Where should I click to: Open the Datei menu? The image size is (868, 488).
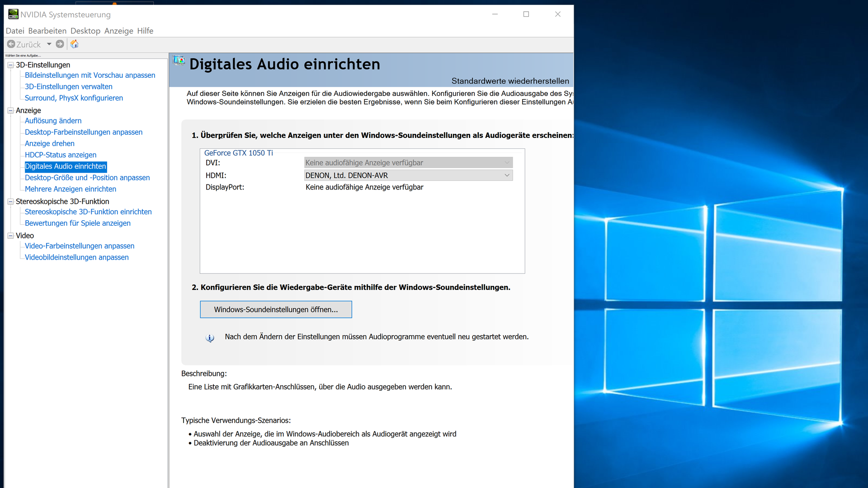tap(15, 31)
